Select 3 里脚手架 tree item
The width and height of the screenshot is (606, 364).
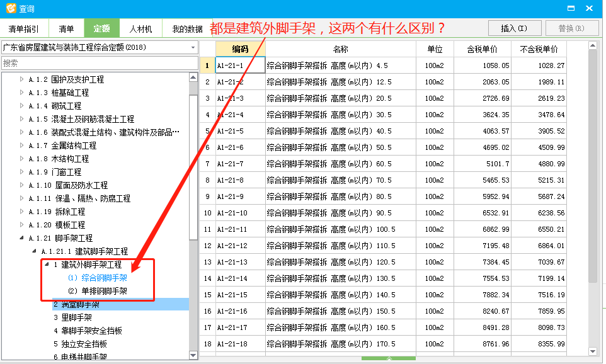pos(72,317)
